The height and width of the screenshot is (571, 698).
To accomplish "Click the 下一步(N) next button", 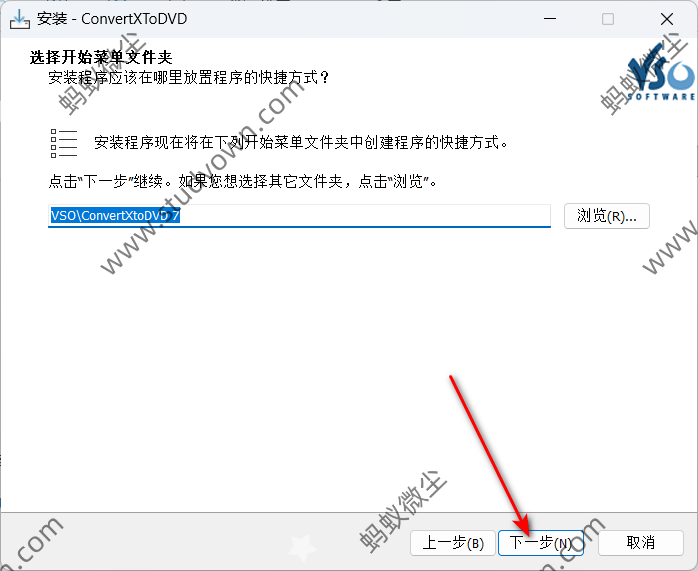I will click(x=540, y=543).
